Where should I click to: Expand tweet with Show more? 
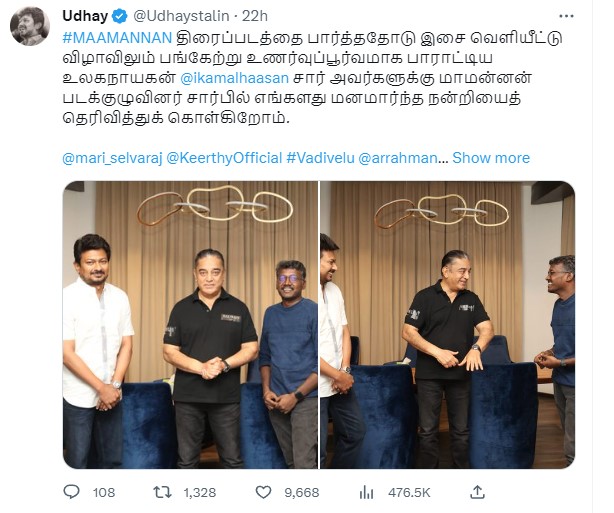coord(491,158)
